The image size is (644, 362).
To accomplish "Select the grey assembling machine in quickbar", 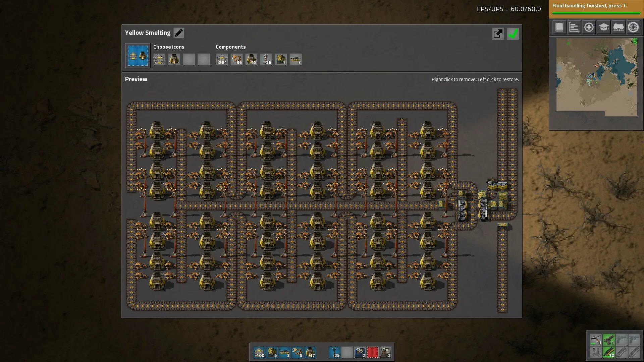I will [385, 352].
